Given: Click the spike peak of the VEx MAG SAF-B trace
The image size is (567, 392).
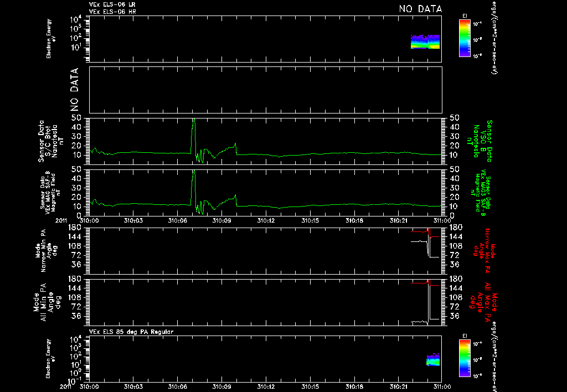Looking at the screenshot, I should (194, 171).
